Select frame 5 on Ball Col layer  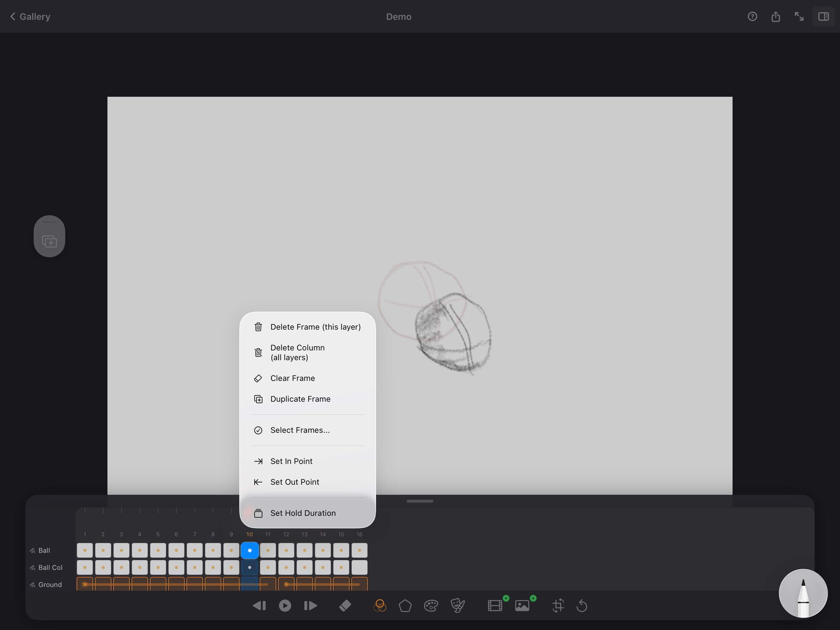click(158, 568)
